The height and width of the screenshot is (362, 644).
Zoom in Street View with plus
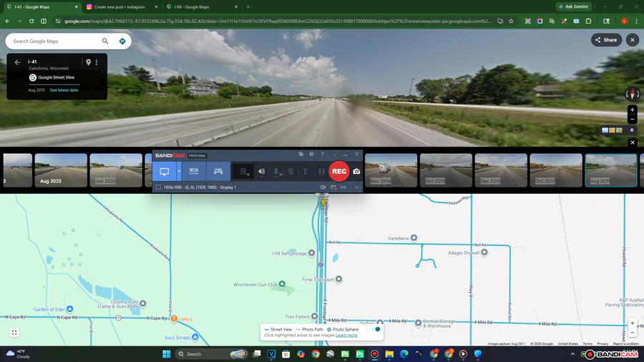pos(633,110)
